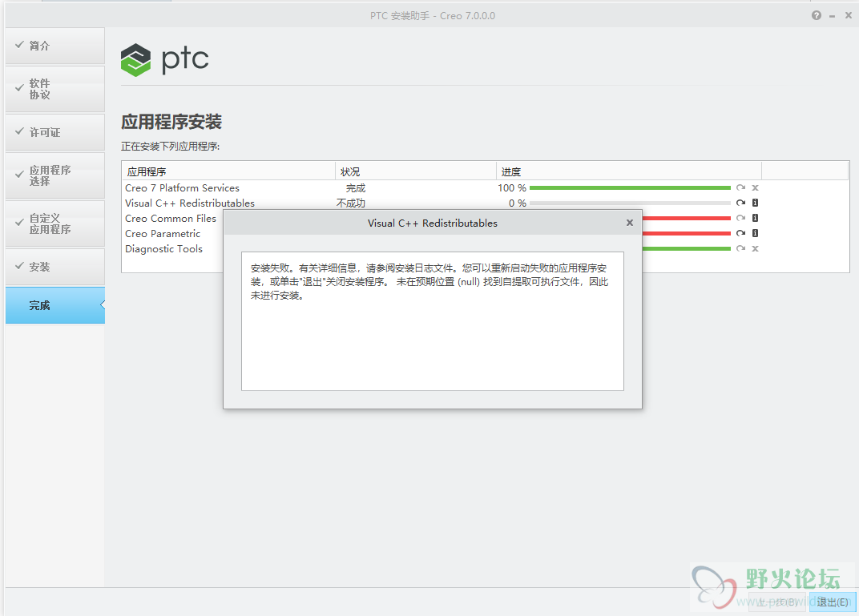
Task: Click the Creo Parametric red progress bar
Action: (x=687, y=233)
